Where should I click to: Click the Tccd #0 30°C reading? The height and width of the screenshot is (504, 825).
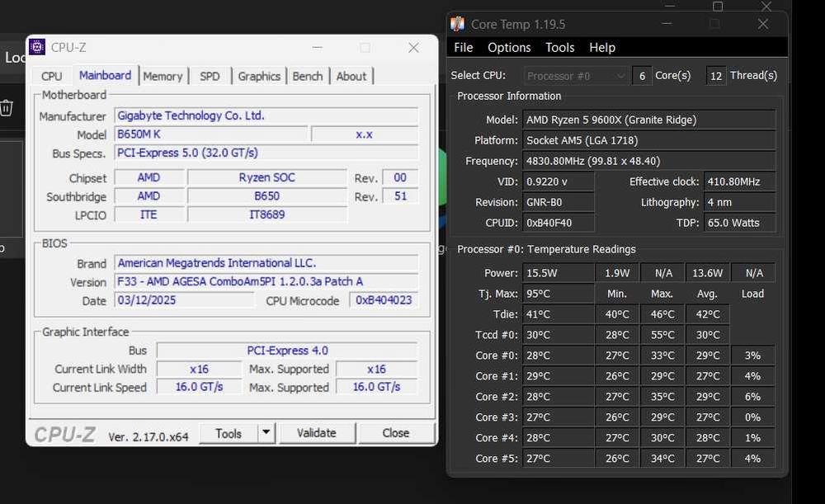559,335
